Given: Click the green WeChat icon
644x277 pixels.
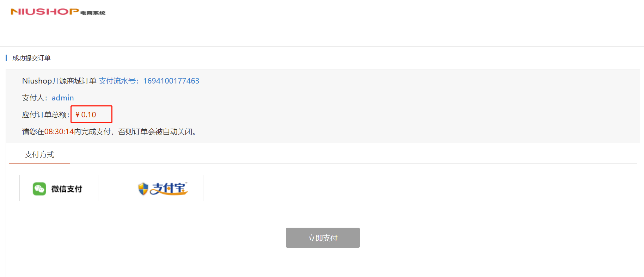Looking at the screenshot, I should [x=39, y=189].
